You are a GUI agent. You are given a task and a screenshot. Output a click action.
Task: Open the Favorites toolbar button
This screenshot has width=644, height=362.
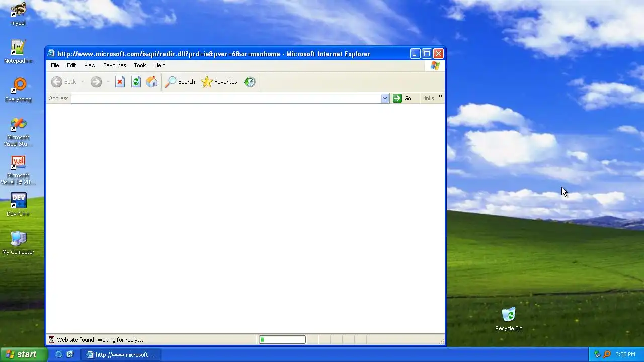click(x=219, y=82)
